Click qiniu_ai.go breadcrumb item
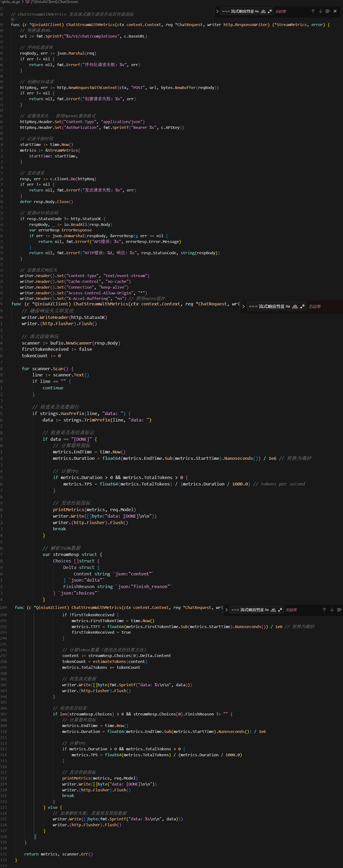The height and width of the screenshot is (868, 343). pyautogui.click(x=10, y=2)
